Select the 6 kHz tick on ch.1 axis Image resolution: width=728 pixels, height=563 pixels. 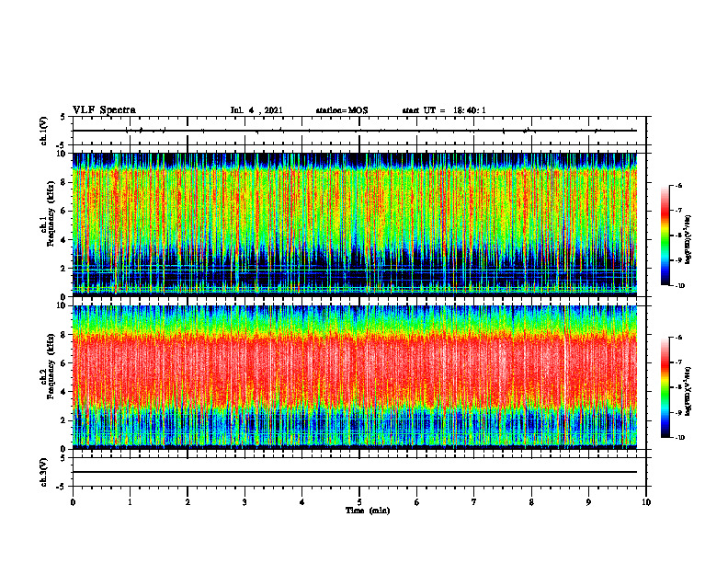coord(64,212)
